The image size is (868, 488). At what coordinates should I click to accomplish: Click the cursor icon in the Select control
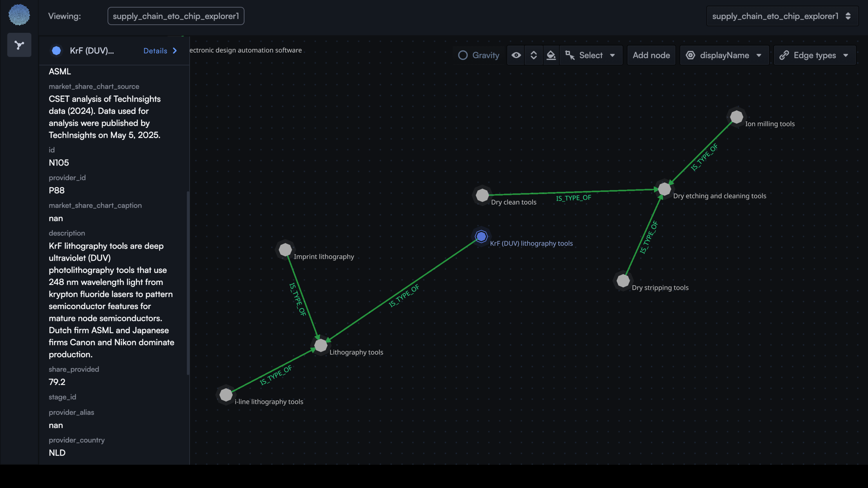coord(570,55)
